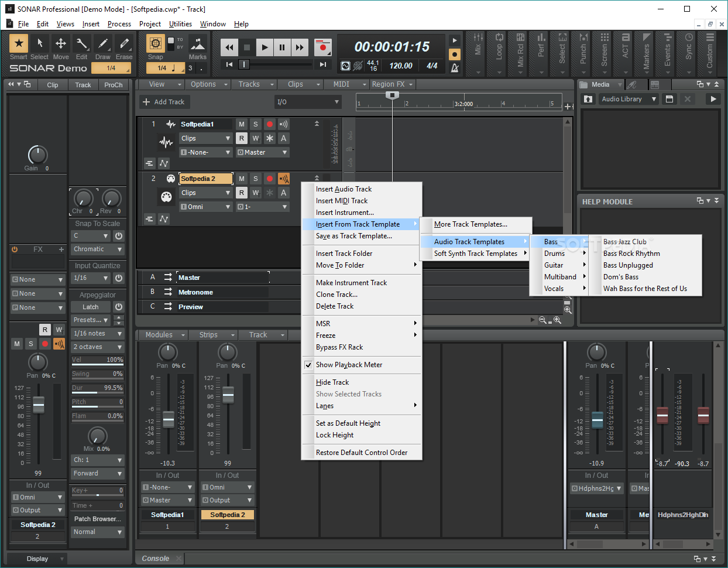Open the Process menu
728x568 pixels.
click(x=119, y=24)
